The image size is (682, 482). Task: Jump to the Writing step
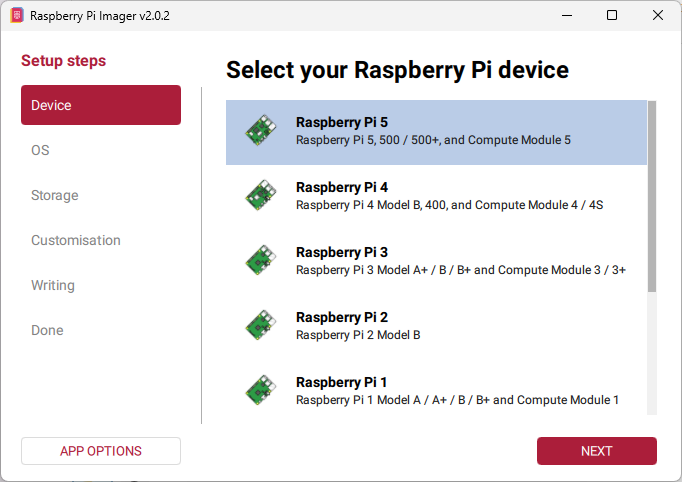click(101, 285)
